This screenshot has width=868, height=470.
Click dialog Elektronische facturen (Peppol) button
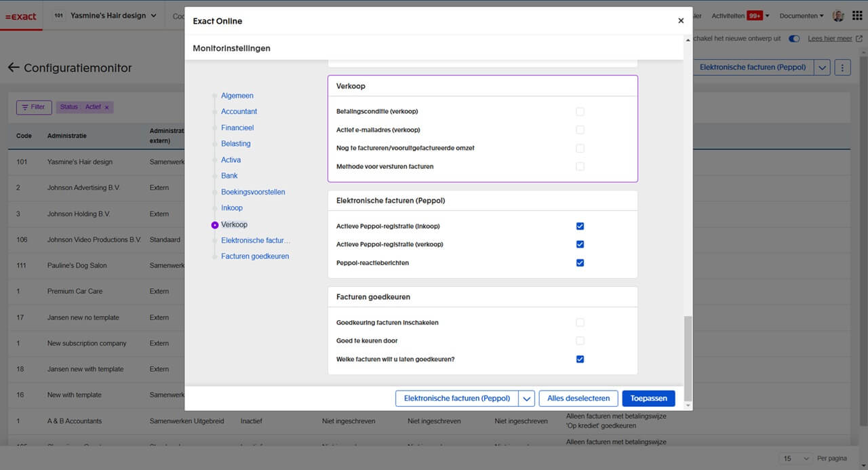coord(457,398)
